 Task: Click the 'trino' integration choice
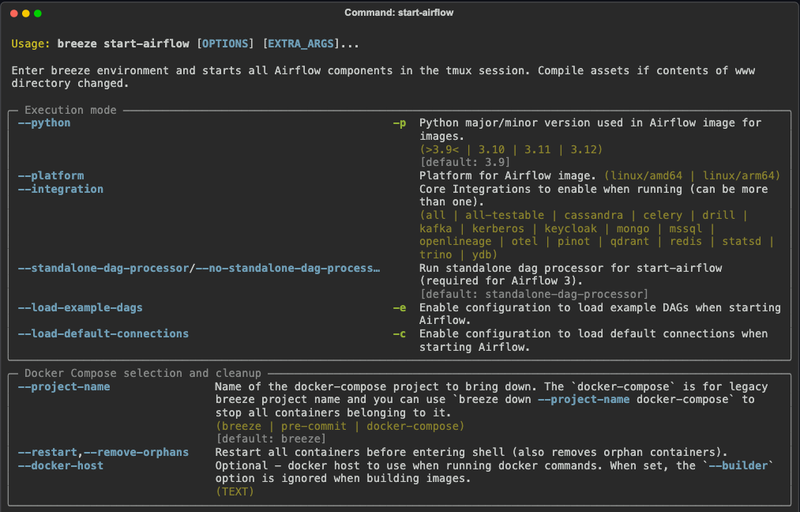pyautogui.click(x=436, y=254)
